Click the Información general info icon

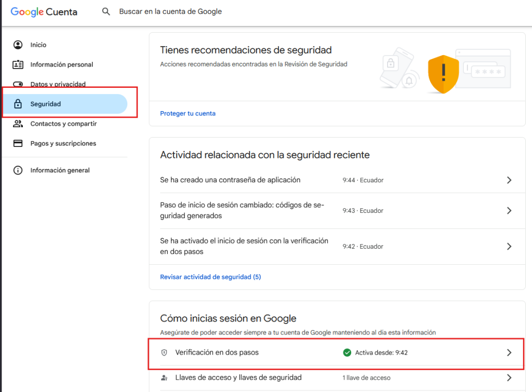click(18, 170)
